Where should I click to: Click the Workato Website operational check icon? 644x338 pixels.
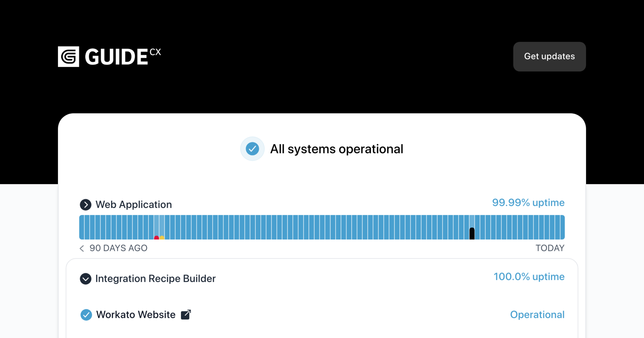point(86,315)
